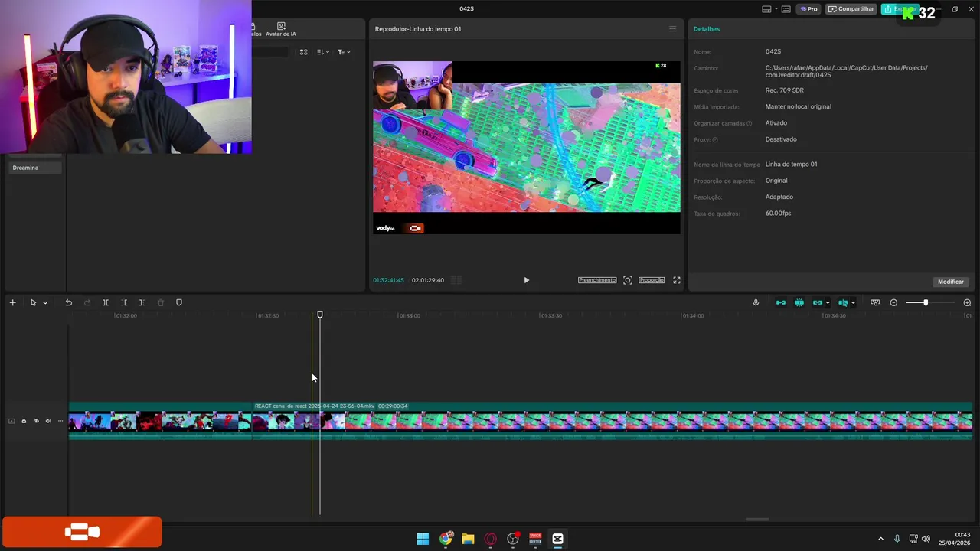Screen dimensions: 980x551
Task: Zoom out the timeline with minus magnifier
Action: coord(893,302)
